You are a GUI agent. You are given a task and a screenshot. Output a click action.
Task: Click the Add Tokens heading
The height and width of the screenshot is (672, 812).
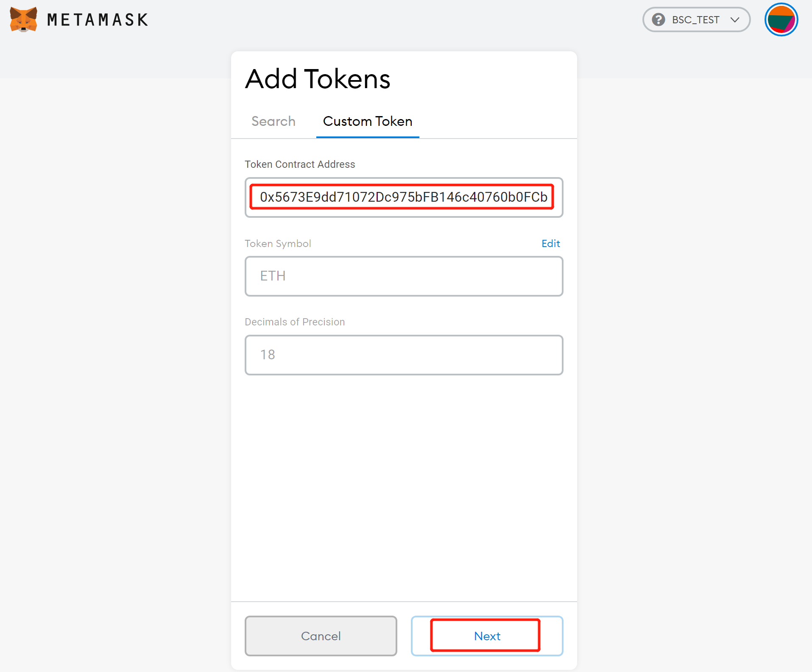tap(318, 79)
